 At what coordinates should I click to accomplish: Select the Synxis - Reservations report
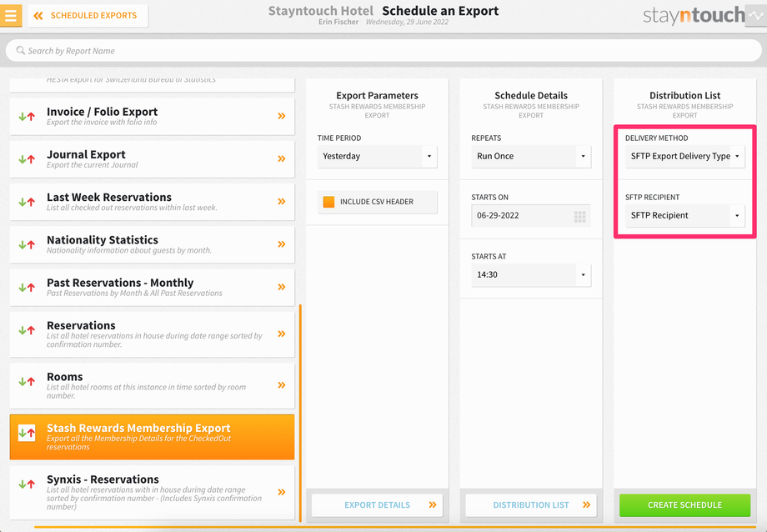point(152,492)
